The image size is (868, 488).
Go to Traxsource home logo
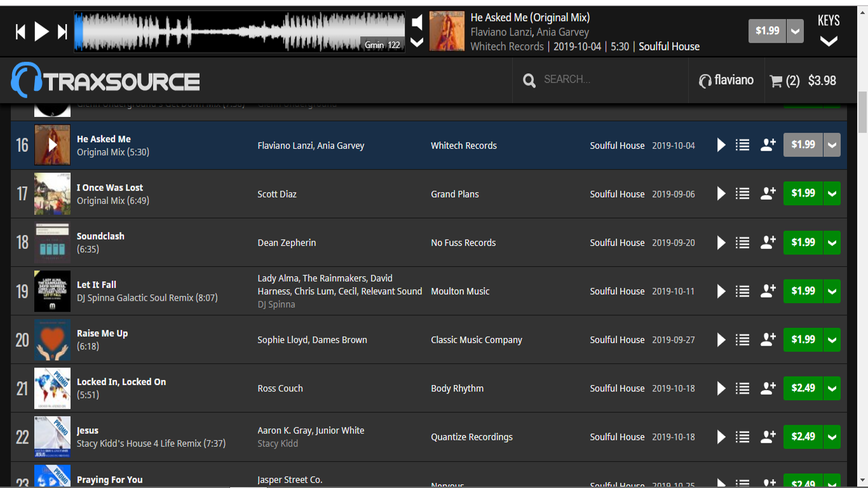point(105,81)
